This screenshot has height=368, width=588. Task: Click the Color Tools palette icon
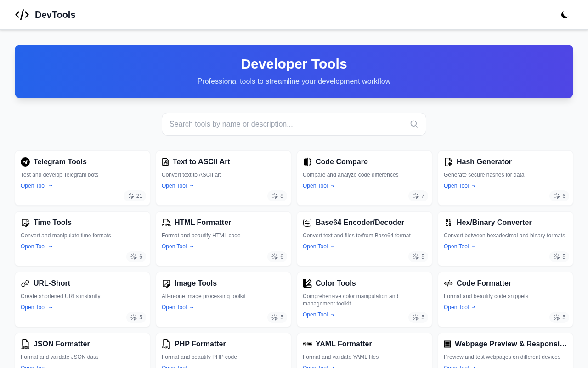pyautogui.click(x=307, y=283)
